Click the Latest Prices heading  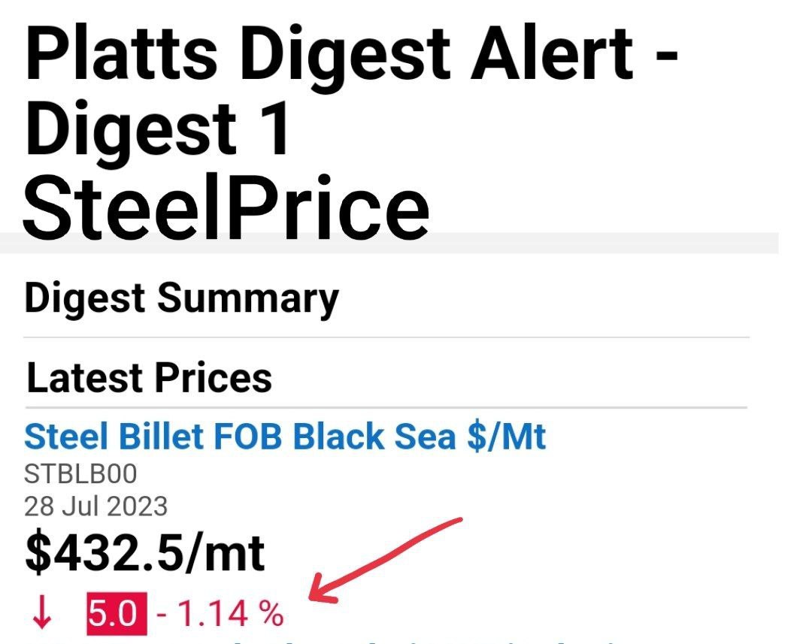click(x=149, y=378)
